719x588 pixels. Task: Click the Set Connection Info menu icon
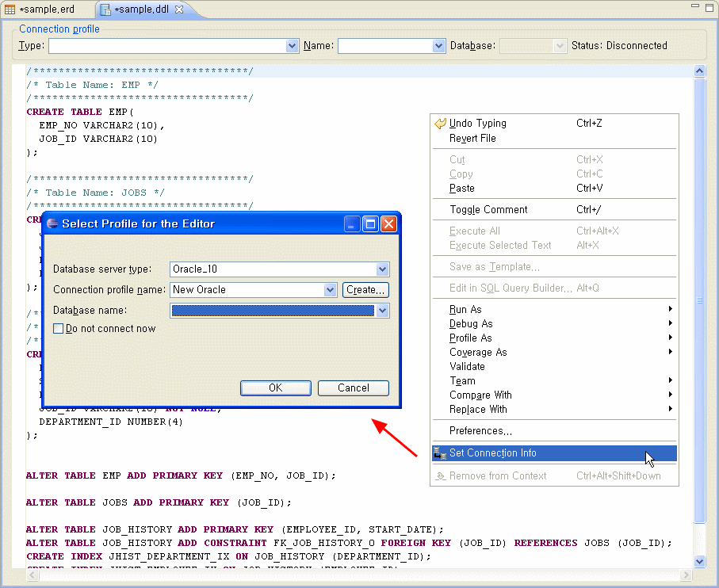click(x=440, y=453)
